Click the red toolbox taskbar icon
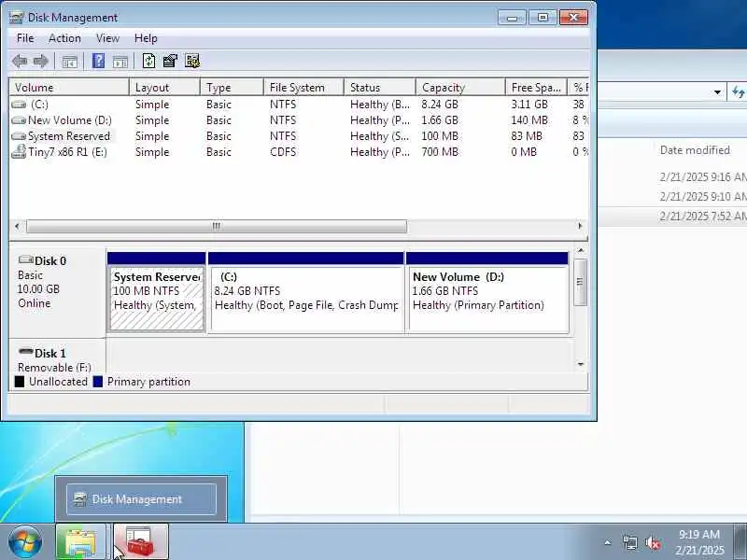Viewport: 747px width, 560px height. click(x=141, y=542)
